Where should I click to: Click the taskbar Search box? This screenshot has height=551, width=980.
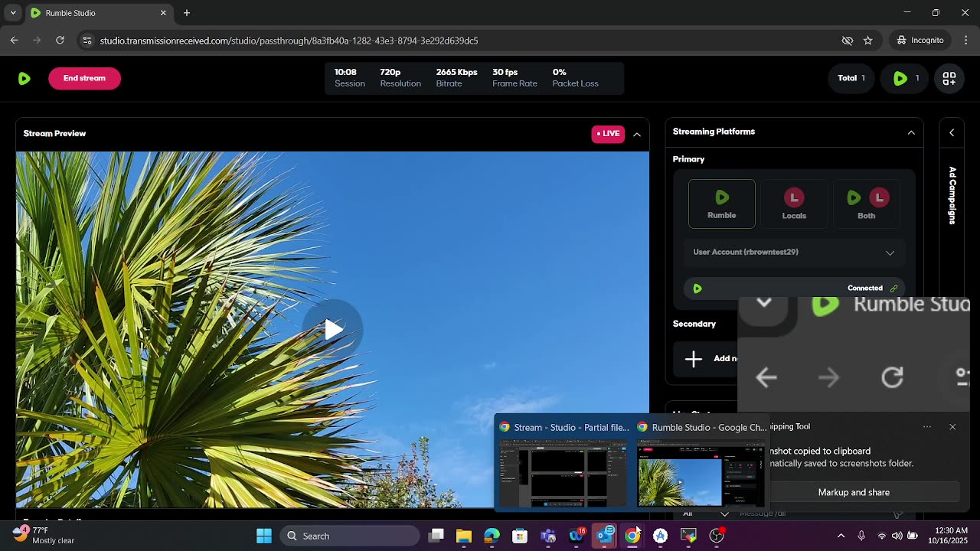click(x=350, y=536)
